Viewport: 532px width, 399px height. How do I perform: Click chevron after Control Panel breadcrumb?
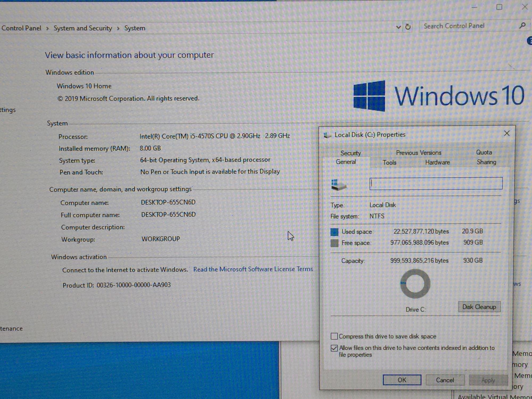[x=47, y=28]
